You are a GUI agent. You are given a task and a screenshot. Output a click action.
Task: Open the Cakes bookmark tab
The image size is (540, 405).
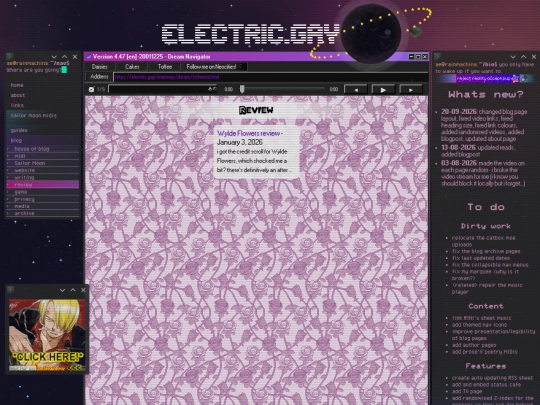tap(132, 67)
